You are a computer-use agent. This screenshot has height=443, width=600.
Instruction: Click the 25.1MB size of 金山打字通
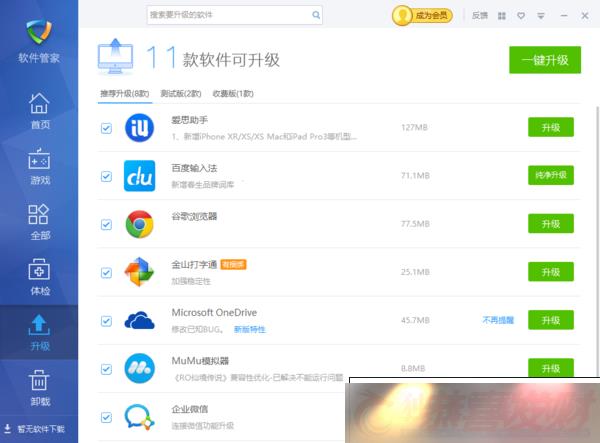point(415,272)
